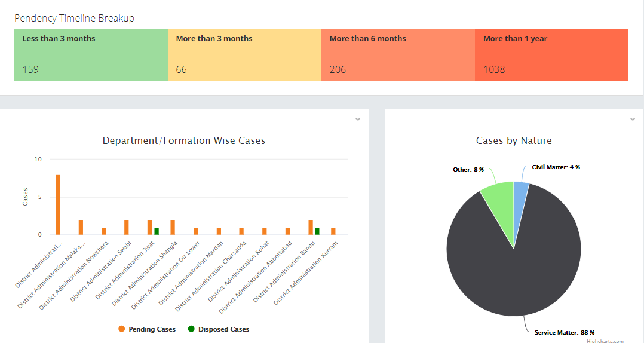Click the Other: 8 % label
Viewport: 644px width, 343px height.
[x=468, y=170]
